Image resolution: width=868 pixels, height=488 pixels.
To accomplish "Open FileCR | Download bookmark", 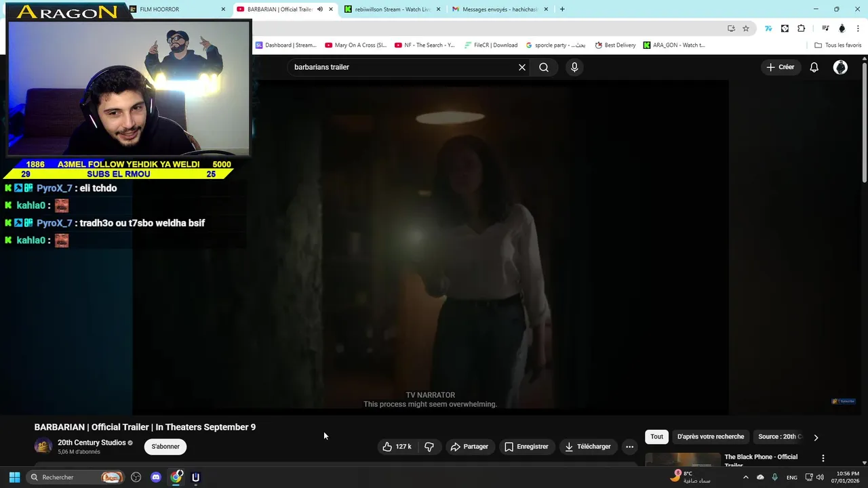I will (x=491, y=45).
